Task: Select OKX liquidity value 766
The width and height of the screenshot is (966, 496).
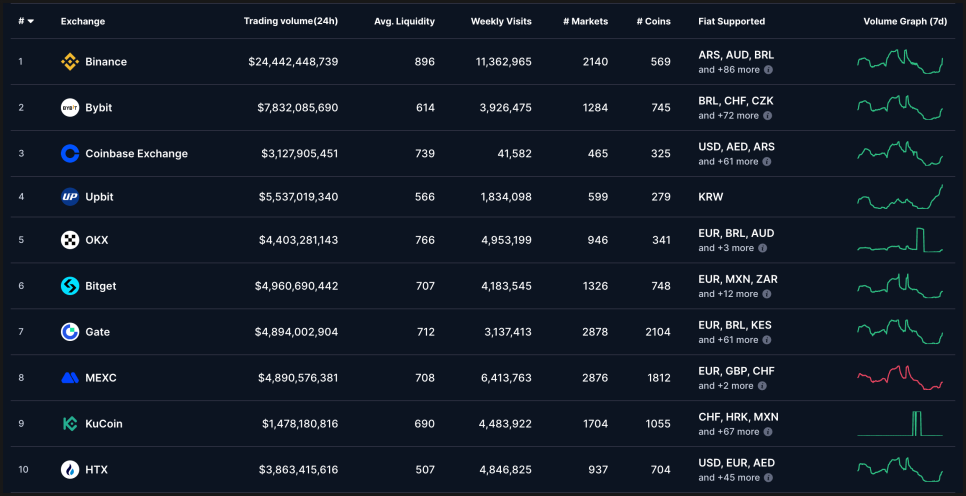Action: coord(425,240)
